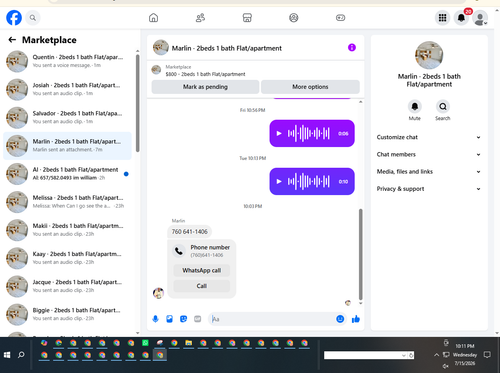Play the 0:06 voice message
Viewport: 500px width, 373px height.
point(279,133)
